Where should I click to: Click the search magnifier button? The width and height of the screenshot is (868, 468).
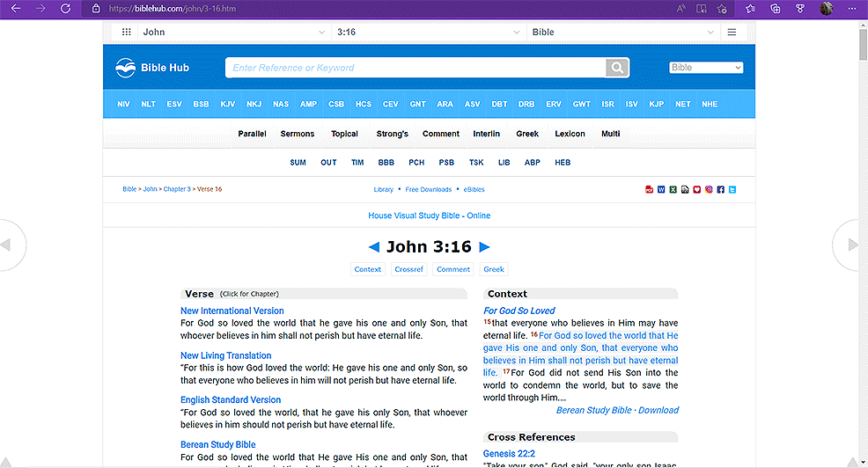point(617,68)
